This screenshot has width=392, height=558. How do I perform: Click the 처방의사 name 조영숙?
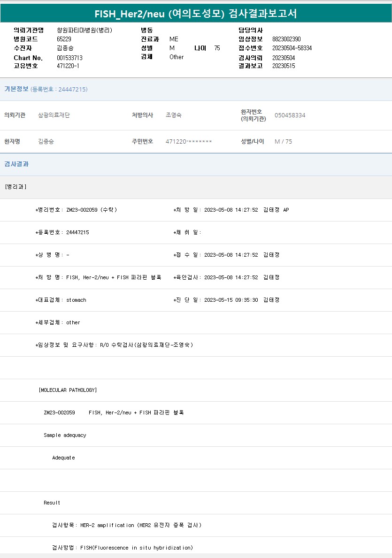(174, 115)
